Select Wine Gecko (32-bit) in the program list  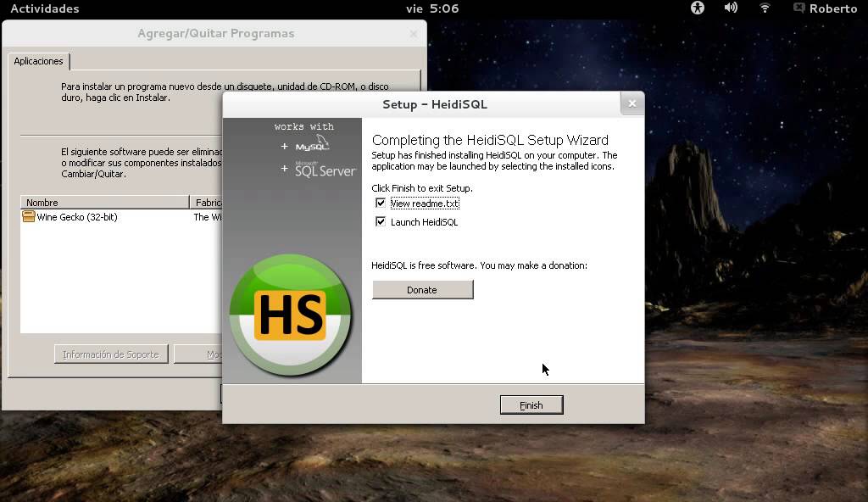(77, 217)
